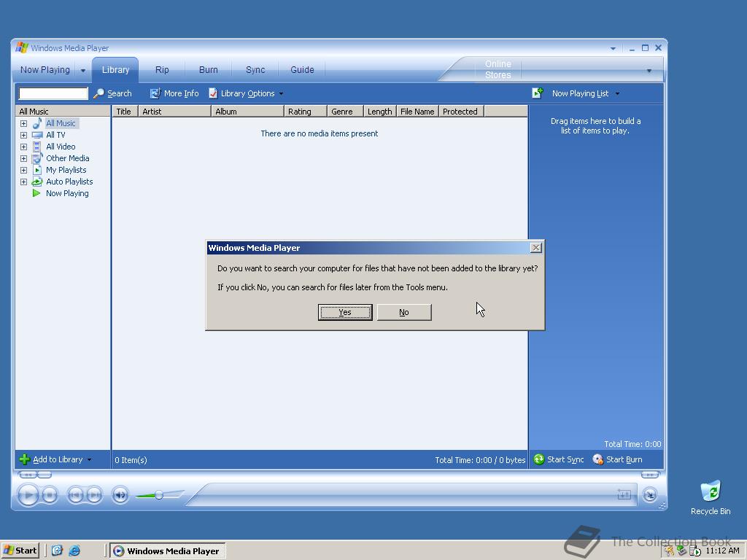
Task: Click the Add to Library plus button
Action: tap(25, 459)
